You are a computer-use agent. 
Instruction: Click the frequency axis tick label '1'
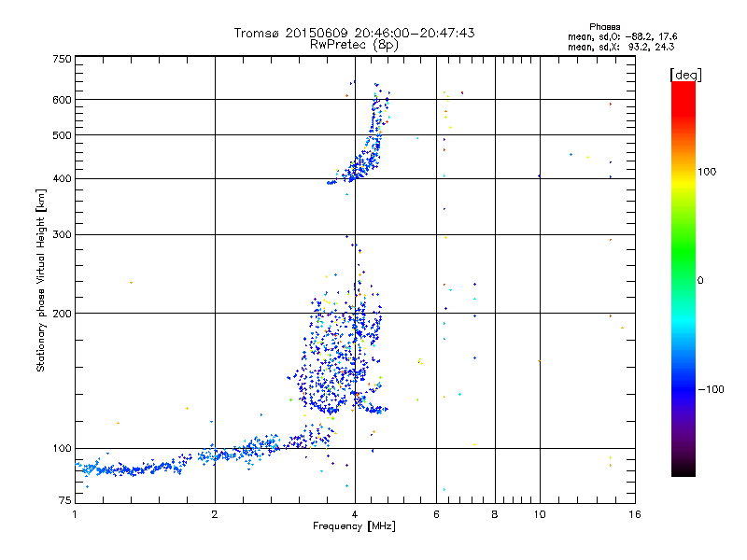[x=75, y=514]
